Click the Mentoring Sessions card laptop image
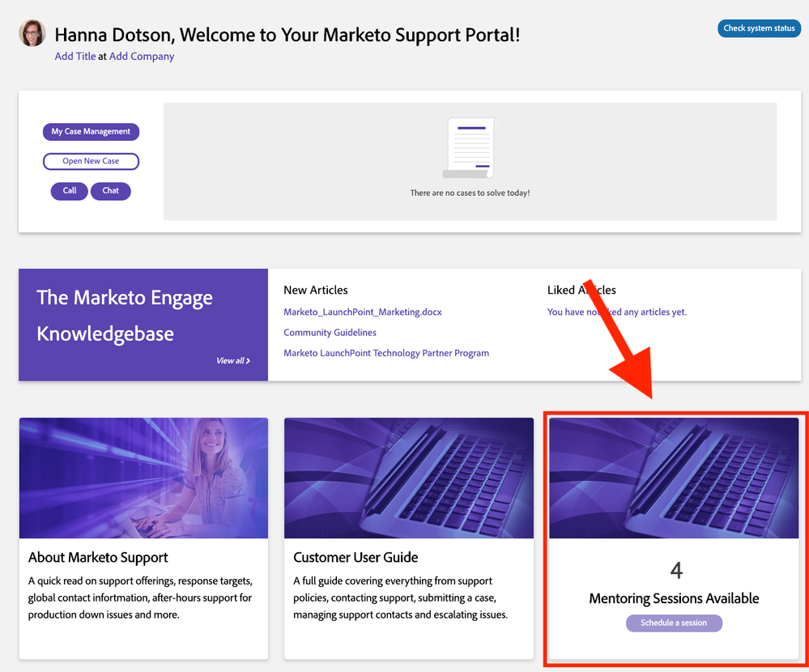Image resolution: width=809 pixels, height=672 pixels. pyautogui.click(x=674, y=478)
